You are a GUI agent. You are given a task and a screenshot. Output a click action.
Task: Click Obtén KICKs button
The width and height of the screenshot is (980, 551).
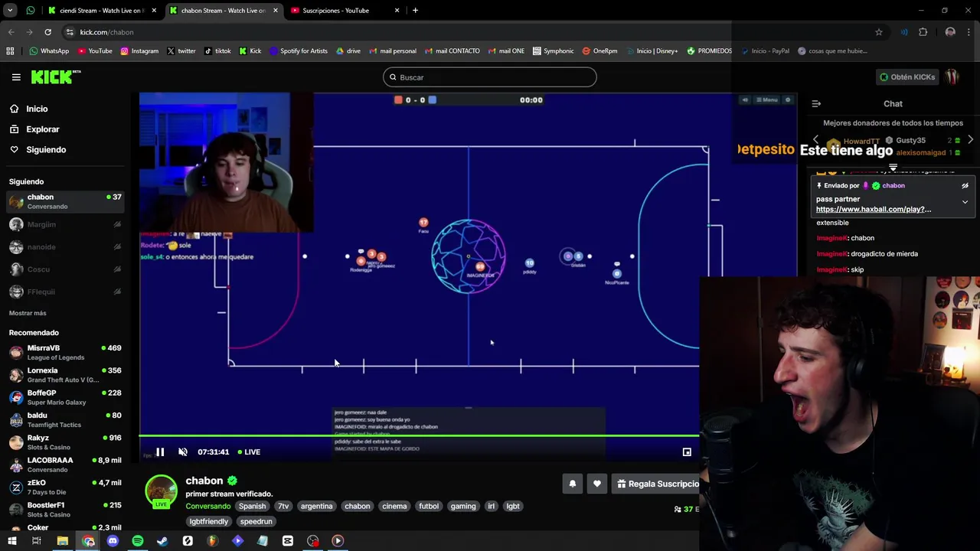[907, 77]
